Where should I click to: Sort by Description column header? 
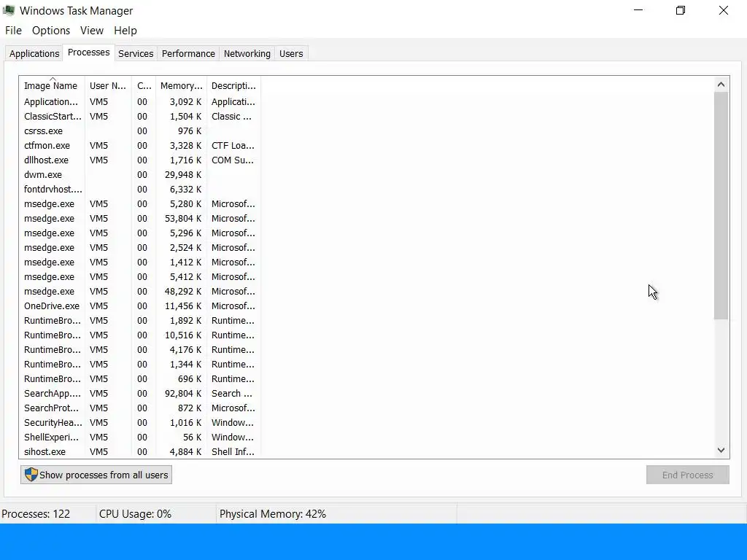coord(233,86)
